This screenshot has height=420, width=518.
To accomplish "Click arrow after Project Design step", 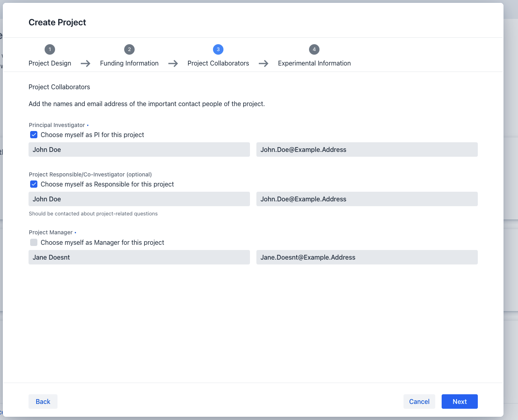I will (x=86, y=64).
